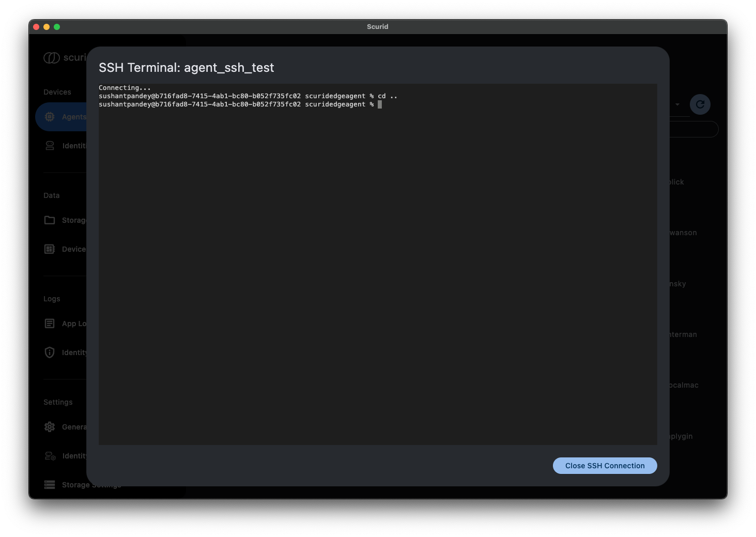Click the background entry ending 'plygin'
756x537 pixels.
point(681,436)
